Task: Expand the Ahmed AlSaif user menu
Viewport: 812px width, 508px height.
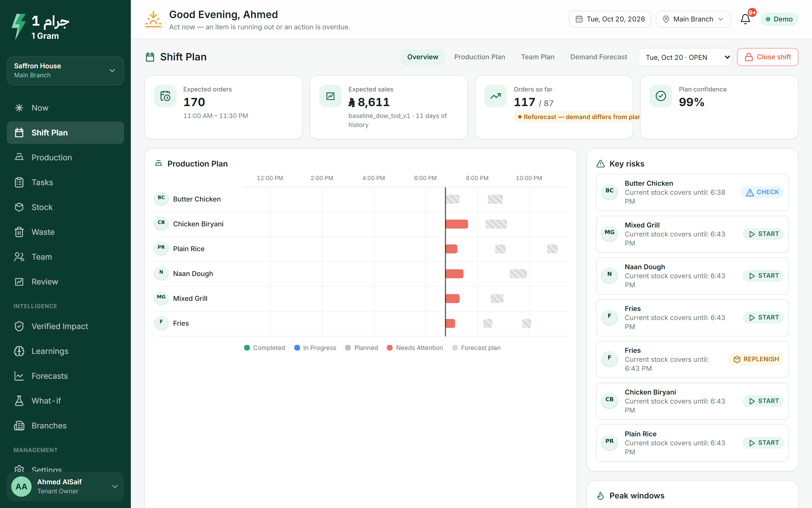Action: click(65, 486)
